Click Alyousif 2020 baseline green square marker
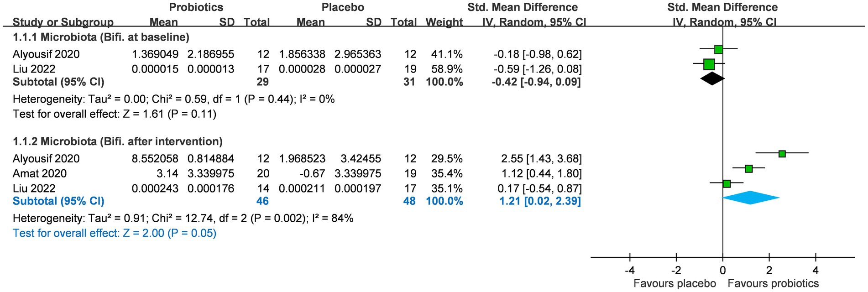This screenshot has height=292, width=868. coord(718,49)
